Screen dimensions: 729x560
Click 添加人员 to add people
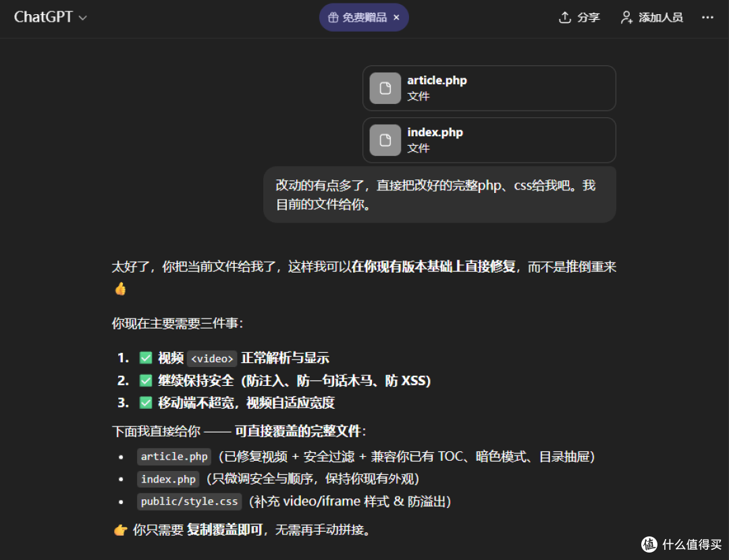coord(652,18)
